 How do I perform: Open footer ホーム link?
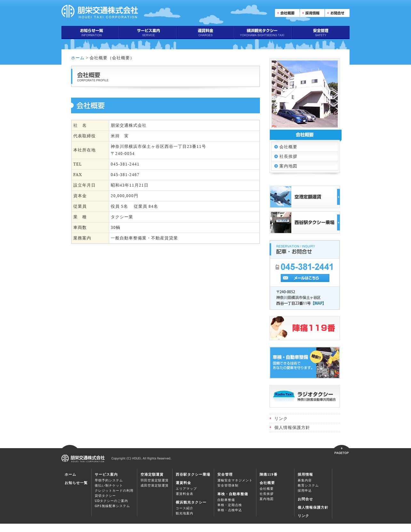[x=70, y=474]
